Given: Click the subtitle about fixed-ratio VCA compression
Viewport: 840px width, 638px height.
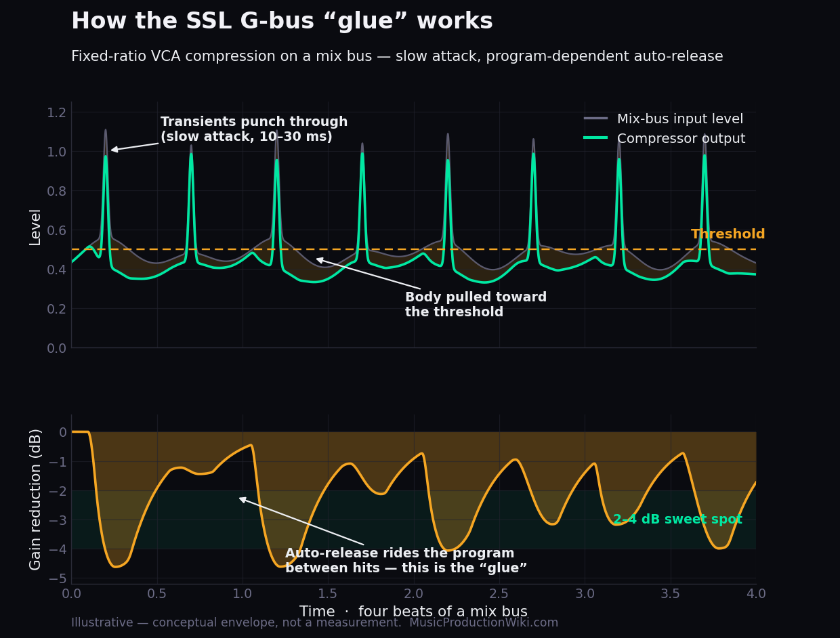Looking at the screenshot, I should (397, 57).
